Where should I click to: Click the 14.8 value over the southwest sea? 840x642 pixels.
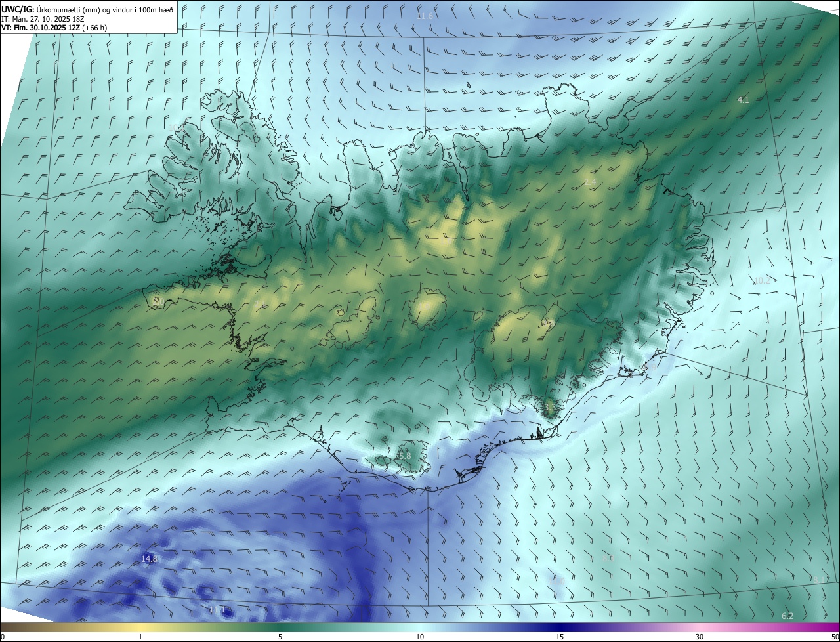click(x=149, y=559)
